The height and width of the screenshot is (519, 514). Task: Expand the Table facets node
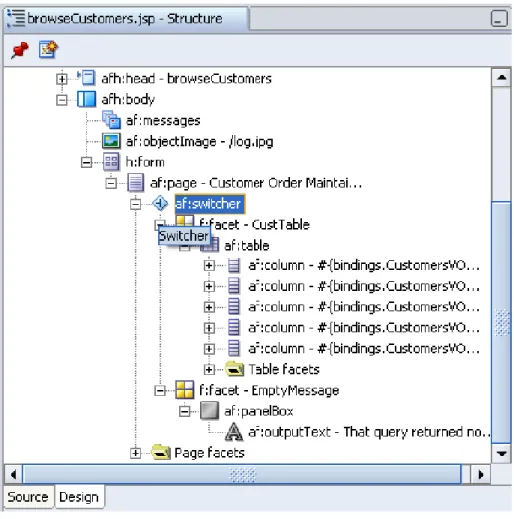(209, 369)
